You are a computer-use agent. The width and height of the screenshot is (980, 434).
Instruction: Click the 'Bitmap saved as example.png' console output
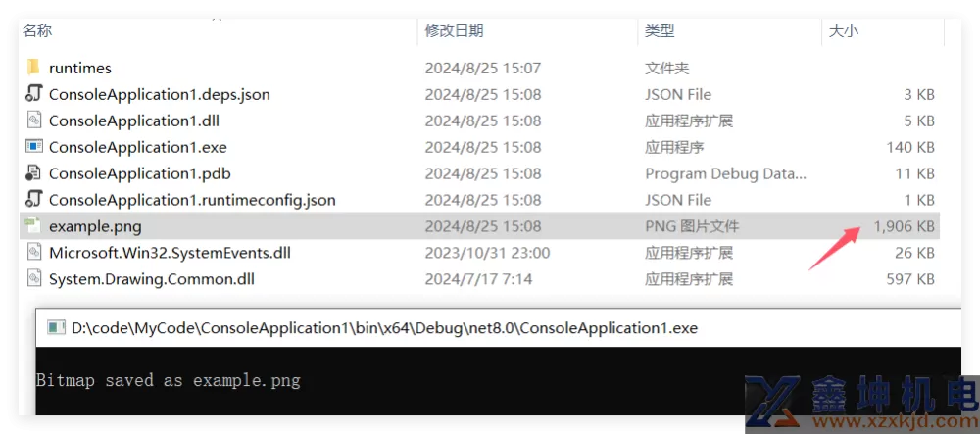[169, 380]
